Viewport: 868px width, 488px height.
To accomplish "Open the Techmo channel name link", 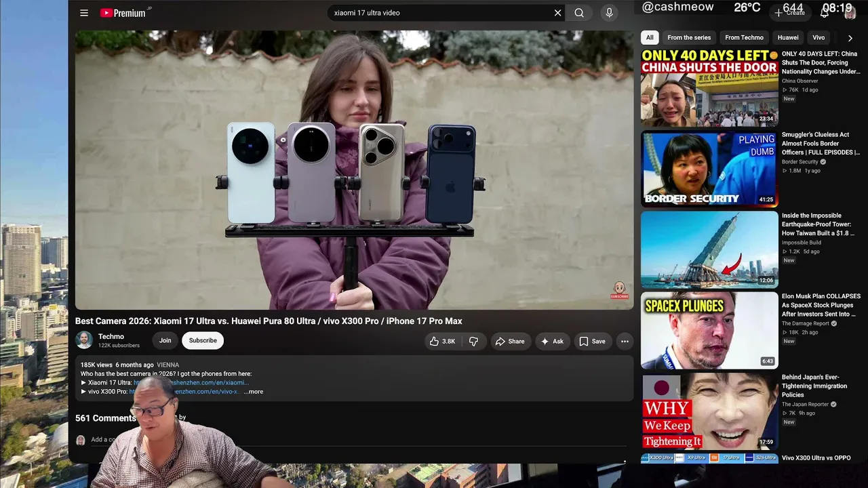I will pyautogui.click(x=111, y=336).
